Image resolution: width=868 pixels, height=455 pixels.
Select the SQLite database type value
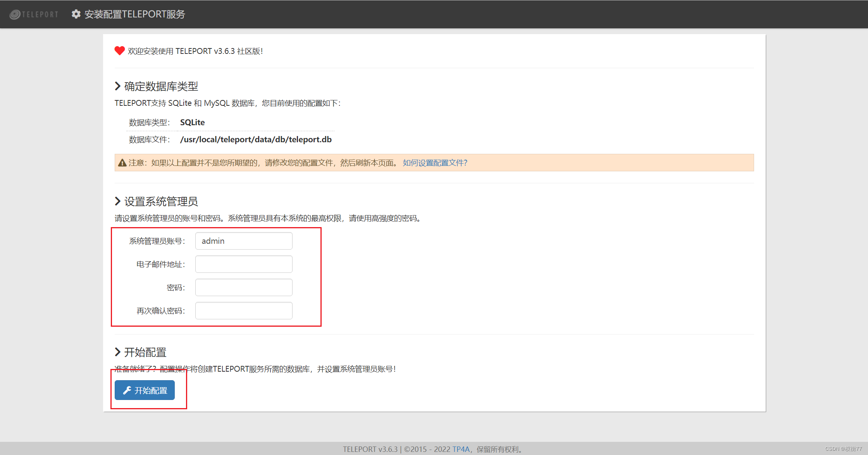(x=192, y=122)
